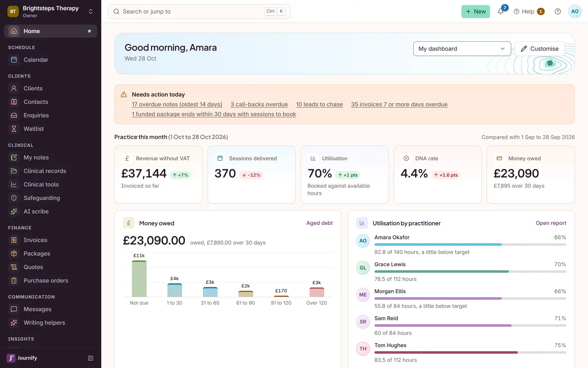The height and width of the screenshot is (368, 588).
Task: Click the Search or jump to field
Action: point(199,11)
